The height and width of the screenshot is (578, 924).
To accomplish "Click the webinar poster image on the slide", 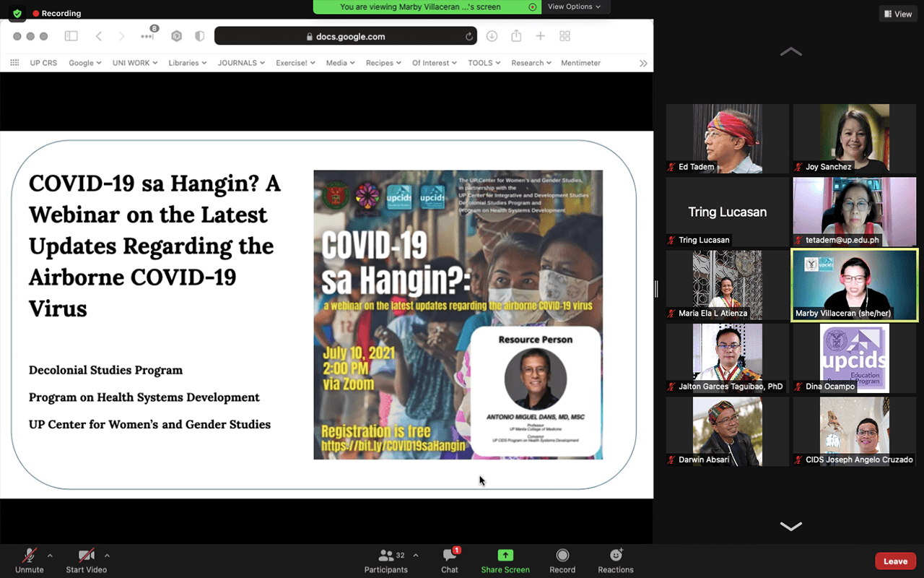I will point(458,314).
